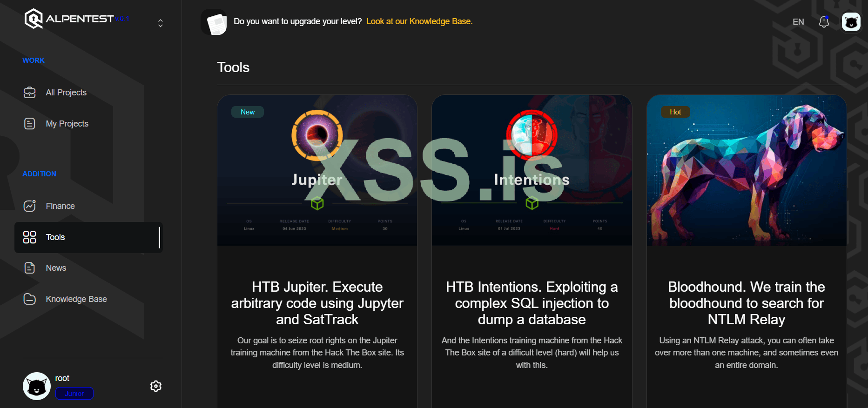The height and width of the screenshot is (408, 868).
Task: Click the Alpentest version number label
Action: 122,19
